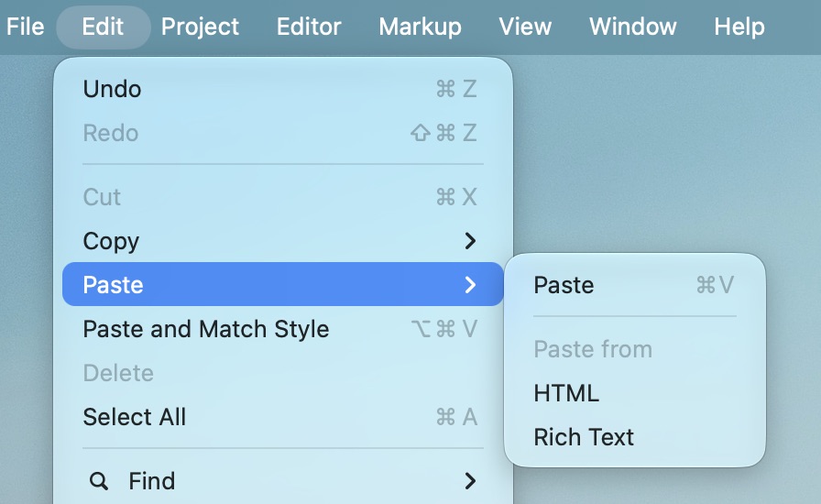Click the Find row chevron arrow

pos(470,481)
